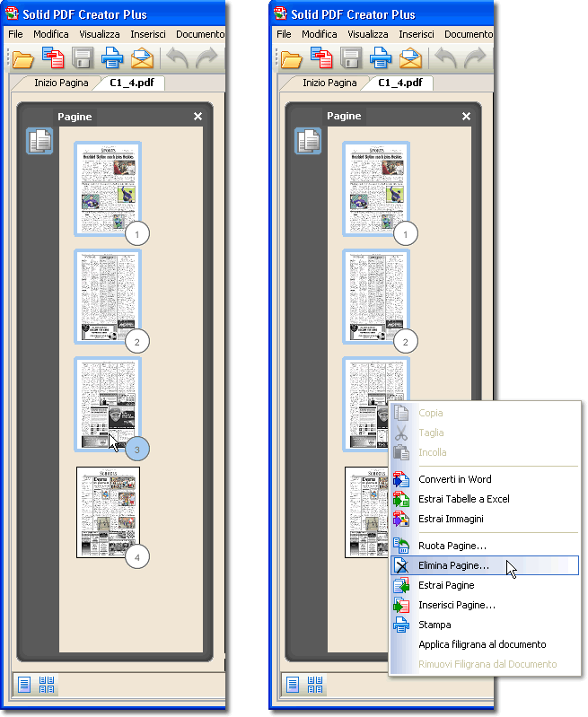Click undo arrow in left window toolbar
This screenshot has width=588, height=717.
pyautogui.click(x=177, y=57)
